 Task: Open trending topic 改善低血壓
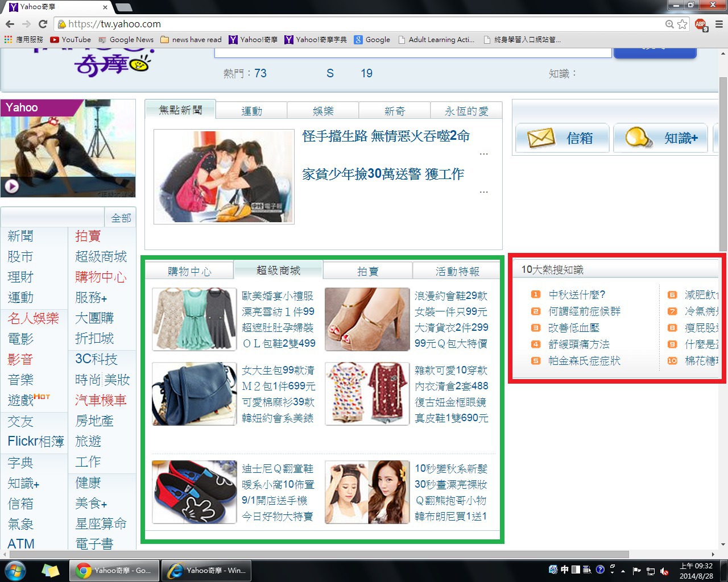[x=574, y=327]
